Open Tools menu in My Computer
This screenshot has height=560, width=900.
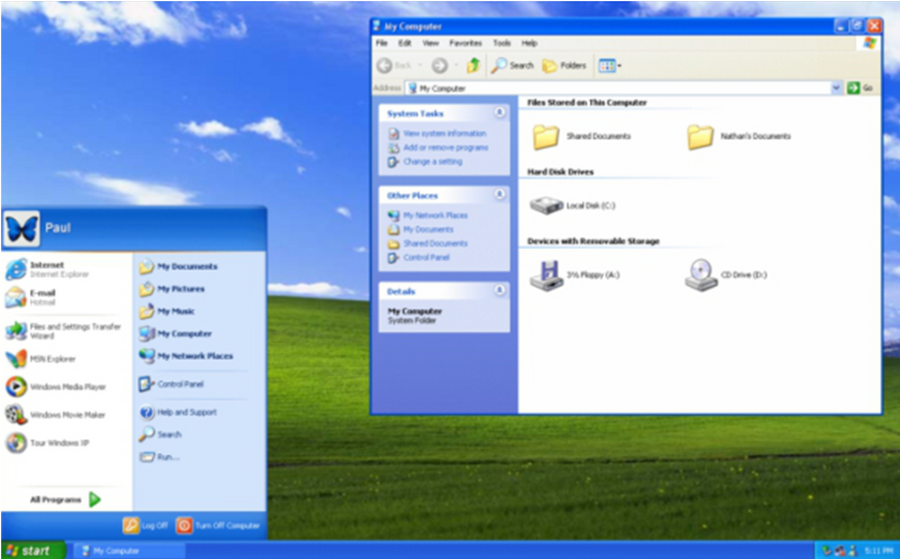coord(502,43)
